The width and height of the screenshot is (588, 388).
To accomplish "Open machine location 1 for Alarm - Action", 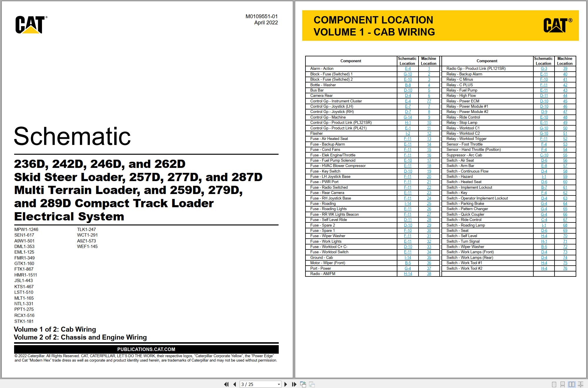I will coord(429,69).
